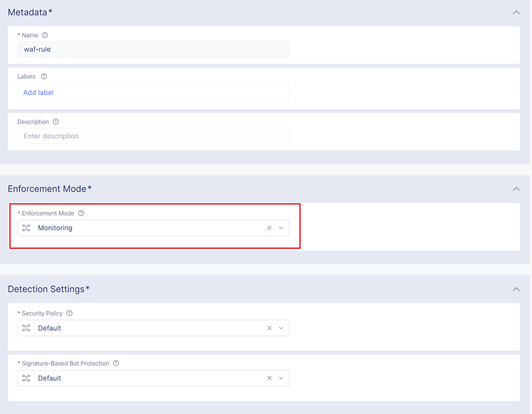The image size is (532, 414).
Task: Open the Enforcement Mode dropdown arrow
Action: pyautogui.click(x=281, y=228)
